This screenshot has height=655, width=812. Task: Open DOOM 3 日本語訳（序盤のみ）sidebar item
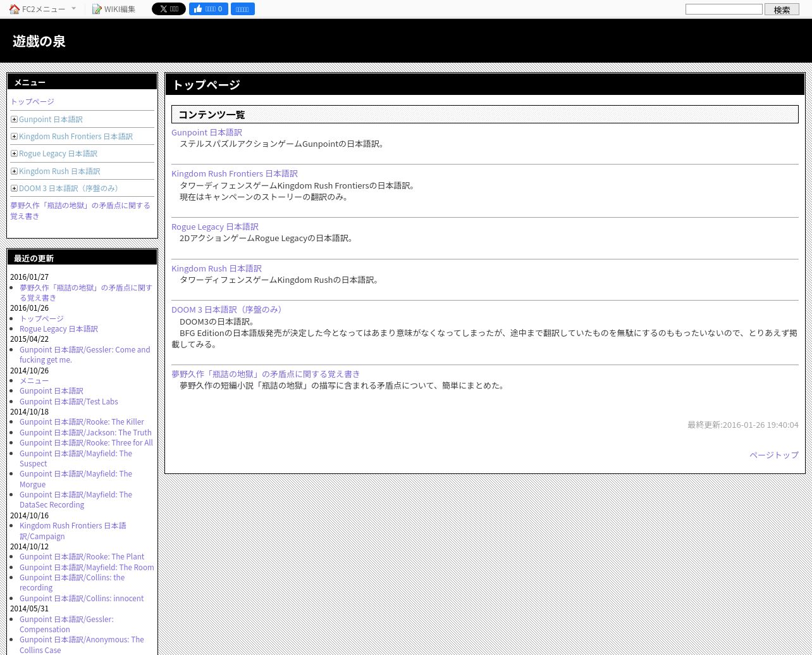click(x=71, y=188)
